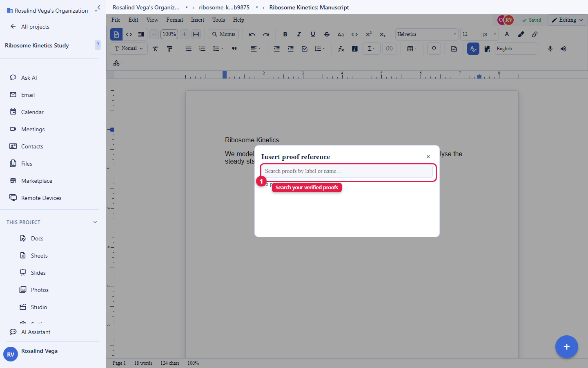Screen dimensions: 588x368
Task: Toggle italic formatting
Action: click(299, 34)
